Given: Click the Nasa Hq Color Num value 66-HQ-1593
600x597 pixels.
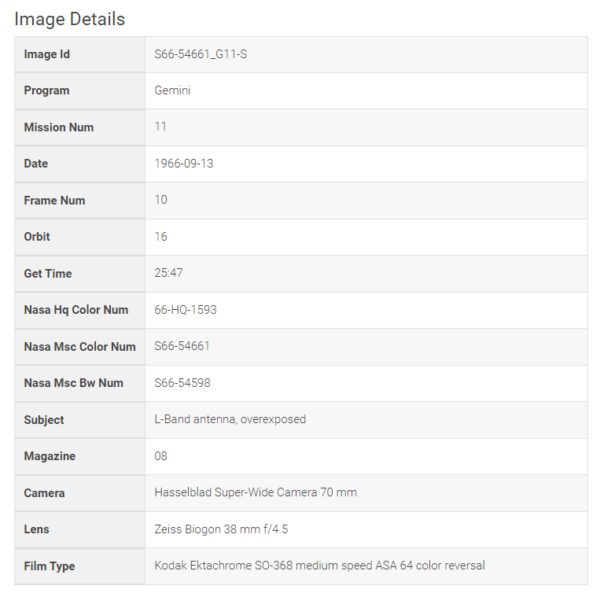Looking at the screenshot, I should pyautogui.click(x=185, y=310).
